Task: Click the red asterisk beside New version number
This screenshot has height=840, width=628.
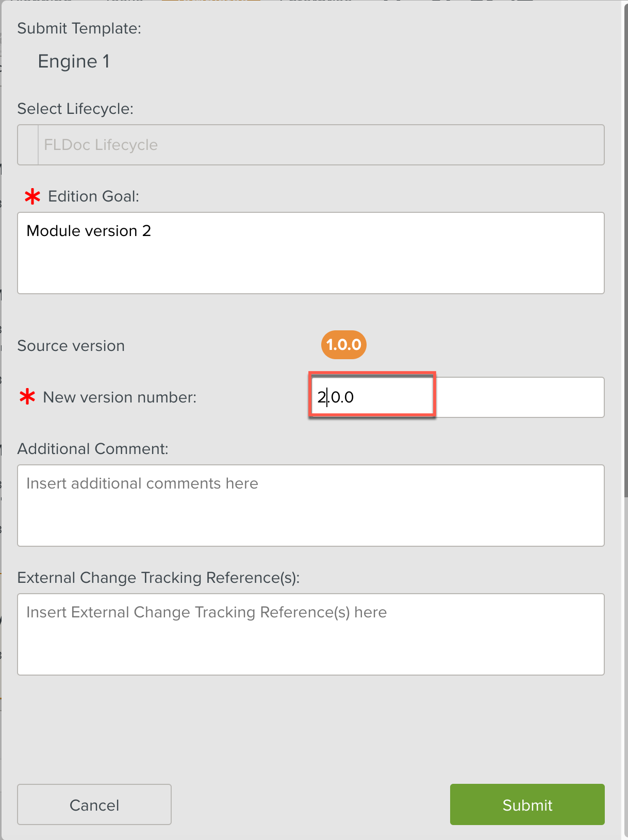Action: [x=27, y=397]
